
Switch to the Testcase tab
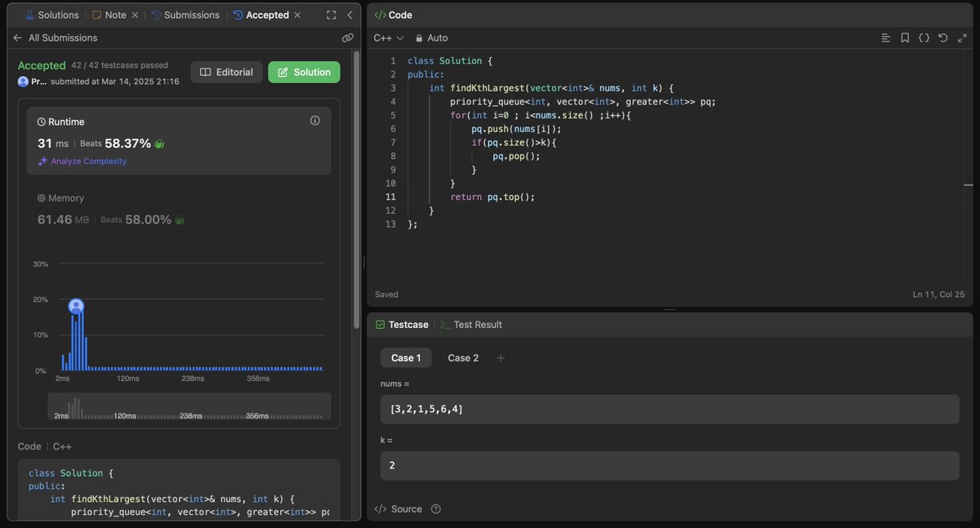402,325
